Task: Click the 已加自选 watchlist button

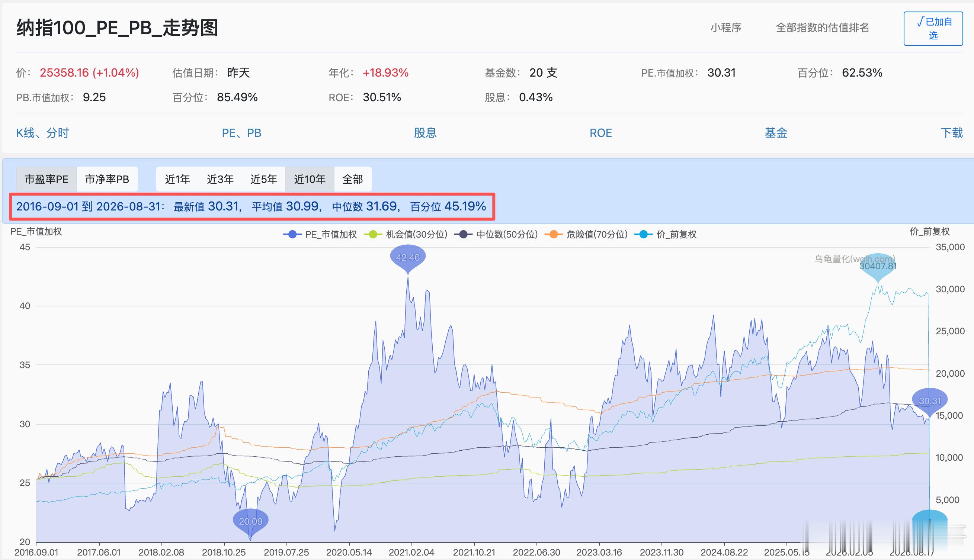Action: point(933,29)
